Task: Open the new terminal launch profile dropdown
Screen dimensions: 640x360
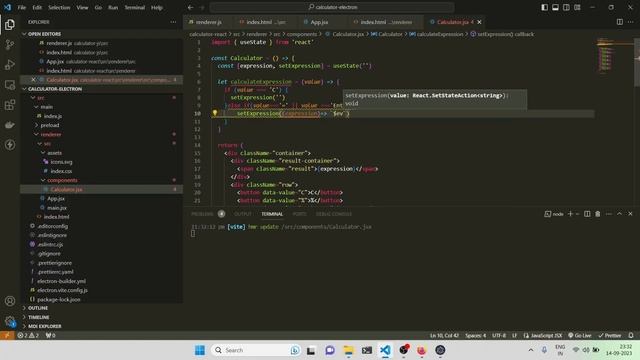Action: pos(578,214)
